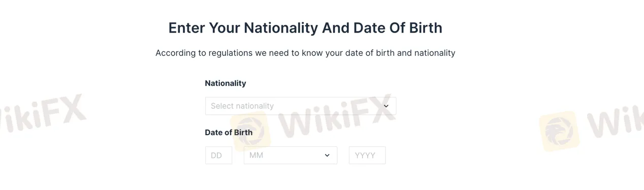Click the Date of Birth label
Viewport: 644px width, 190px height.
[x=229, y=132]
